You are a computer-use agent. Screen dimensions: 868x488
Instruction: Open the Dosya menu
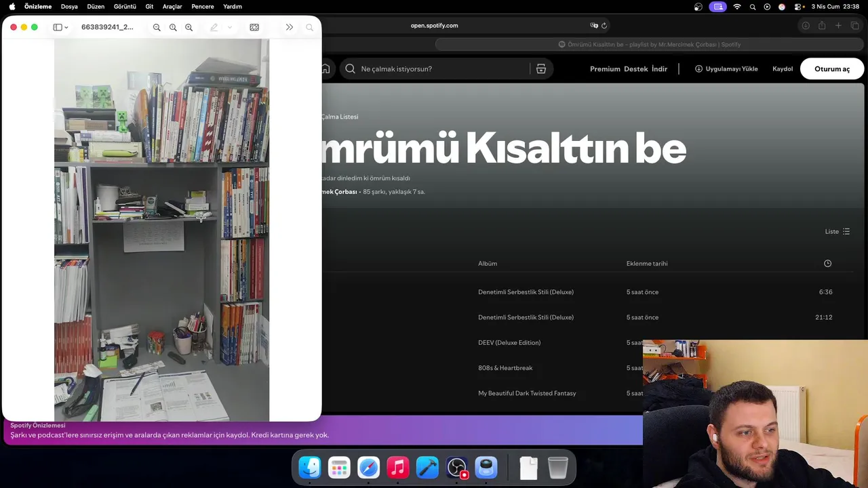[x=69, y=6]
